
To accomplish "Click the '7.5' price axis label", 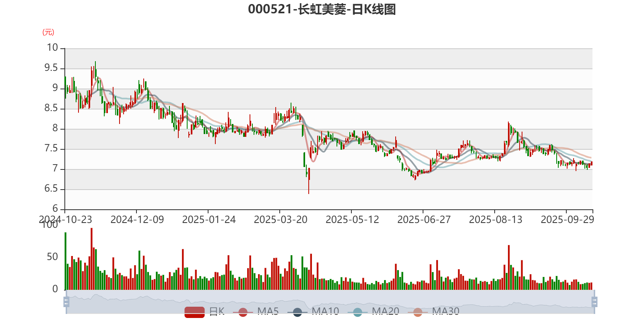I will (x=51, y=149).
